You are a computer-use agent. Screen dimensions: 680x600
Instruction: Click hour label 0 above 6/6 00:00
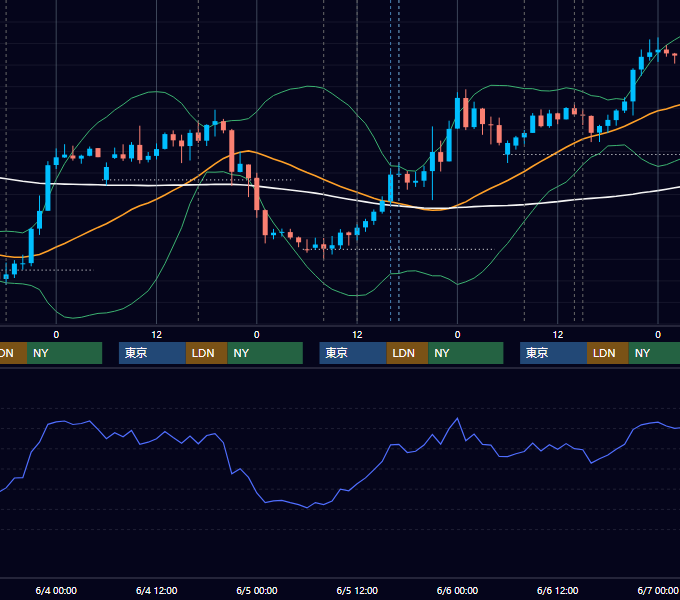(x=457, y=335)
